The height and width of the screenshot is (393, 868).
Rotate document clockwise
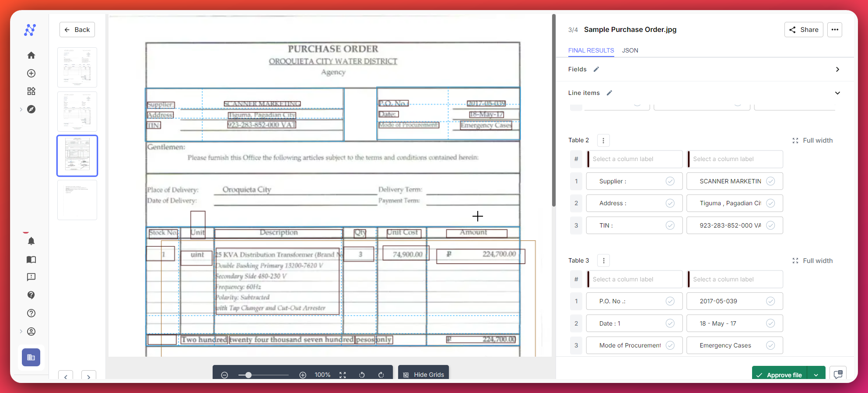tap(381, 375)
